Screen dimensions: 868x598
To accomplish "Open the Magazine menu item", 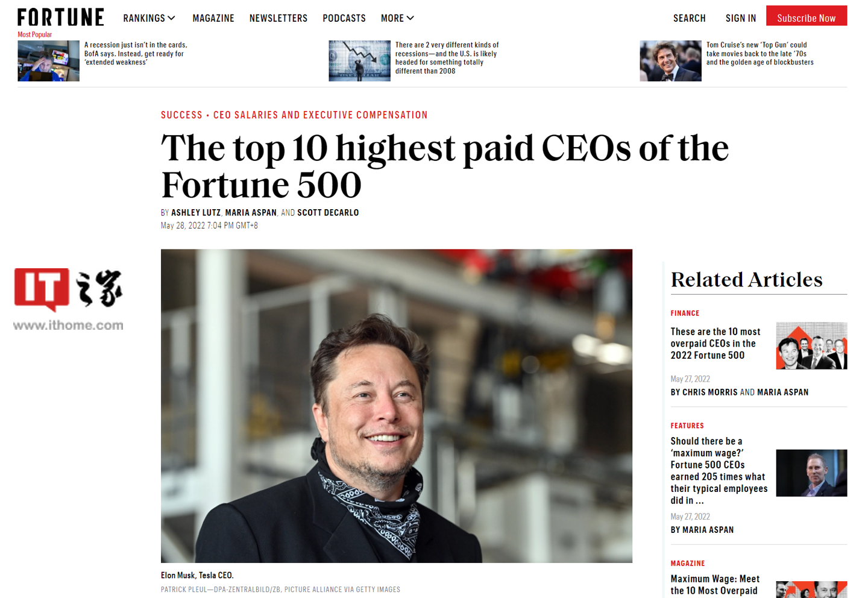I will [x=213, y=18].
